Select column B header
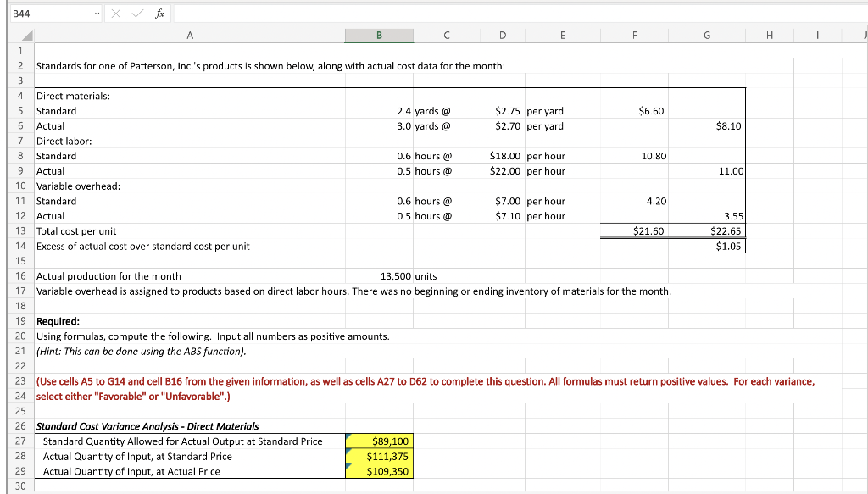Screen dimensions: 868x494 tap(379, 35)
